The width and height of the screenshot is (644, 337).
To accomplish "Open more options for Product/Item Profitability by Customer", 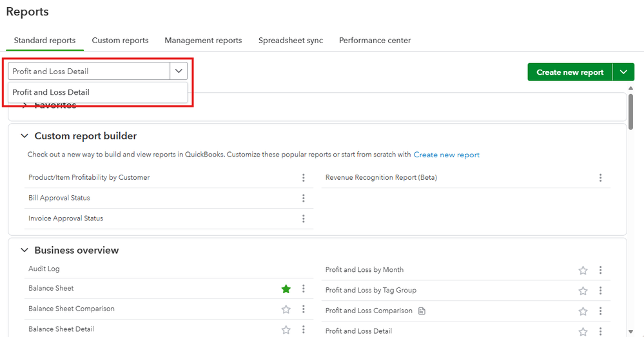I will tap(304, 178).
